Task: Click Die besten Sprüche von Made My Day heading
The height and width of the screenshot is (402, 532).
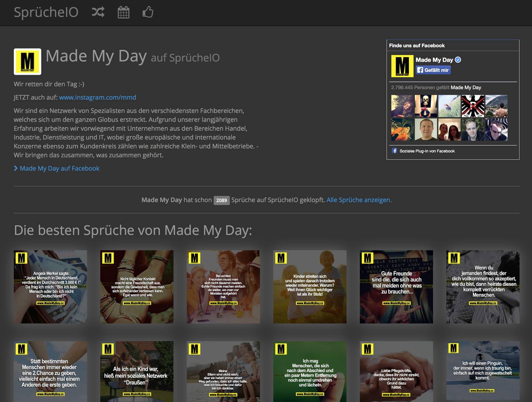Action: coord(133,230)
